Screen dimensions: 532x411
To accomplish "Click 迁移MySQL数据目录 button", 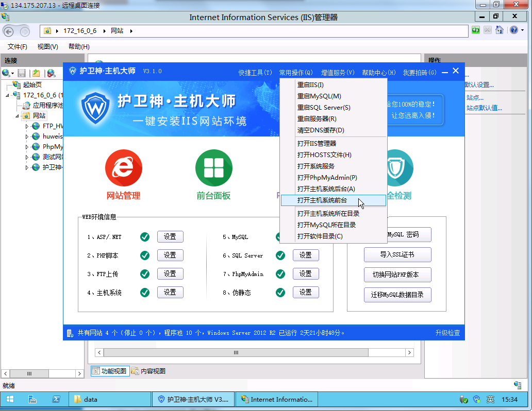I will tap(397, 295).
